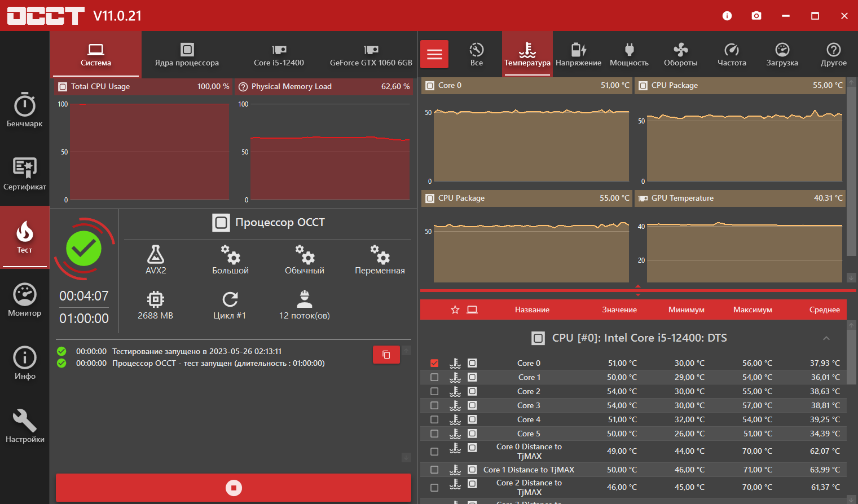Open the Инфо sidebar section
The height and width of the screenshot is (504, 858).
[24, 363]
